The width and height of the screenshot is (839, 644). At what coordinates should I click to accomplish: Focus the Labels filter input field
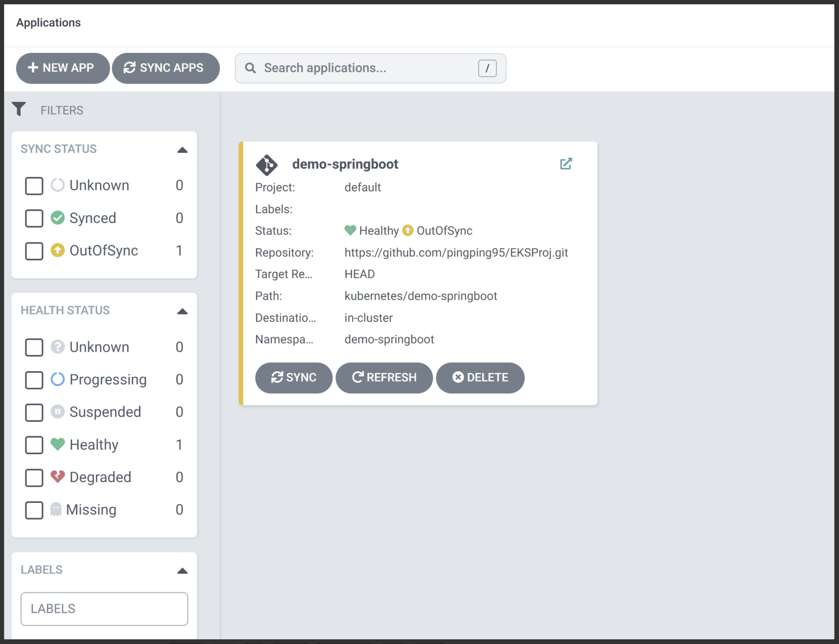[x=104, y=609]
